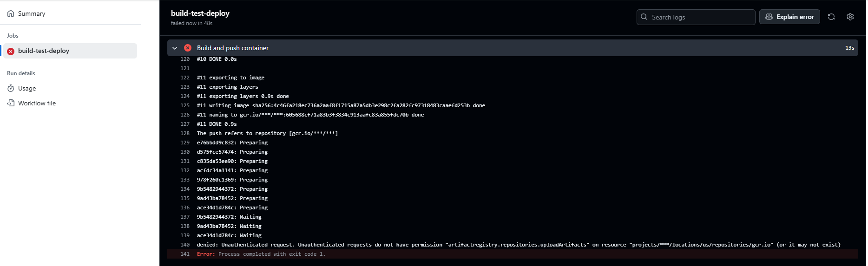Click the 'e76bbdd9c832: Preparing' line
This screenshot has width=868, height=266.
click(232, 143)
